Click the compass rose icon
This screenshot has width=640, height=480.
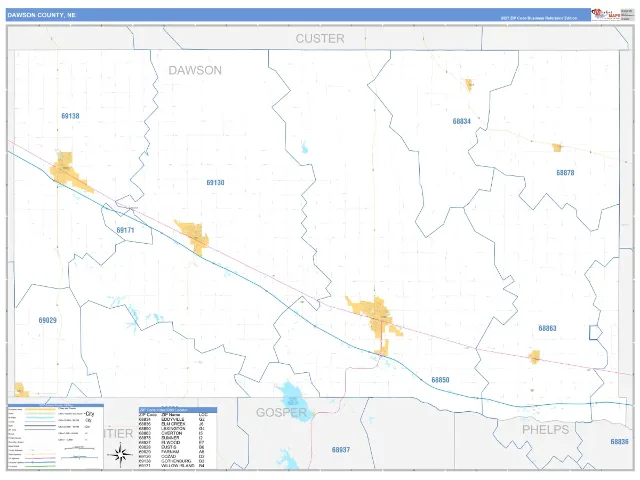coord(120,455)
